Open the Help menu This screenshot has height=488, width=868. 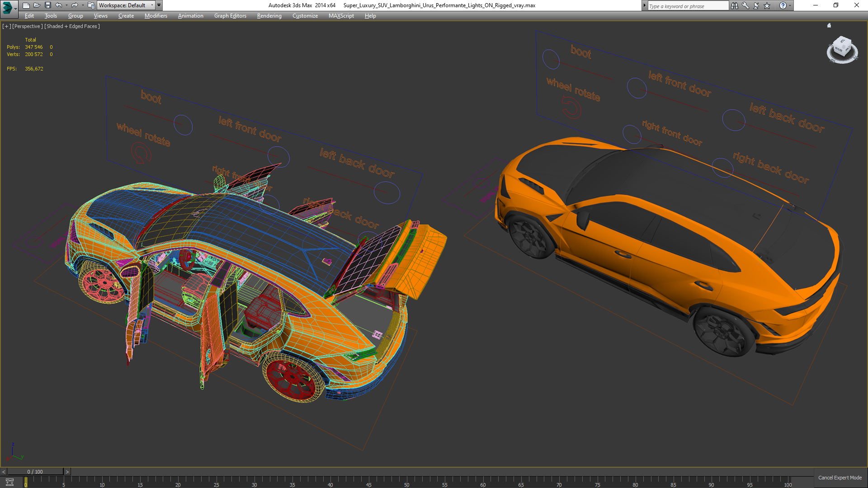370,16
